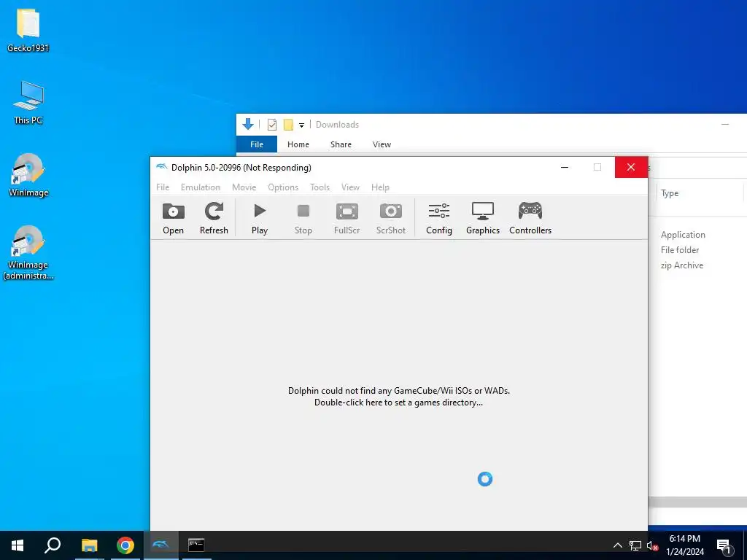Open the File menu in Dolphin
The image size is (747, 560).
point(163,187)
